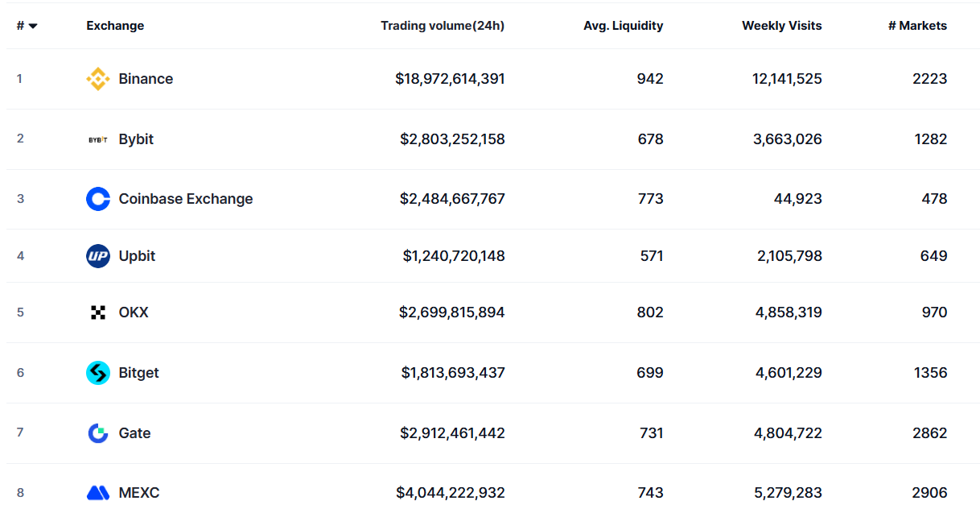Click the Coinbase Exchange logo icon
Viewport: 980px width, 509px height.
(97, 199)
